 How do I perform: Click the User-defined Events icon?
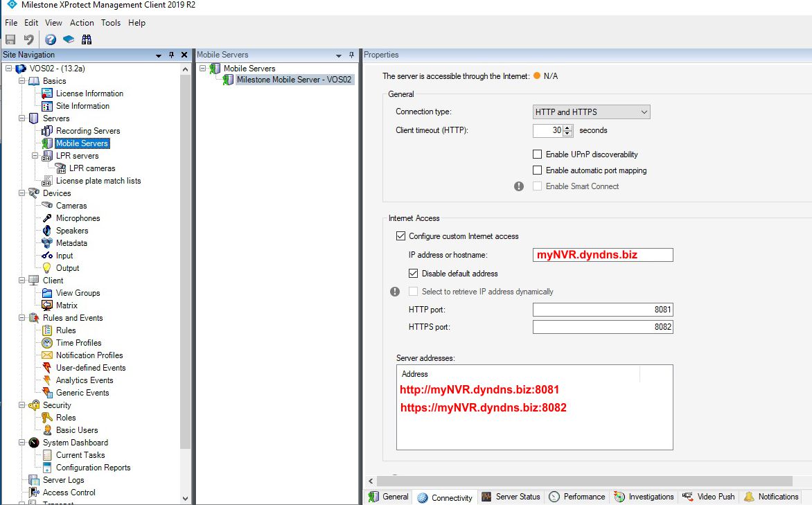47,368
